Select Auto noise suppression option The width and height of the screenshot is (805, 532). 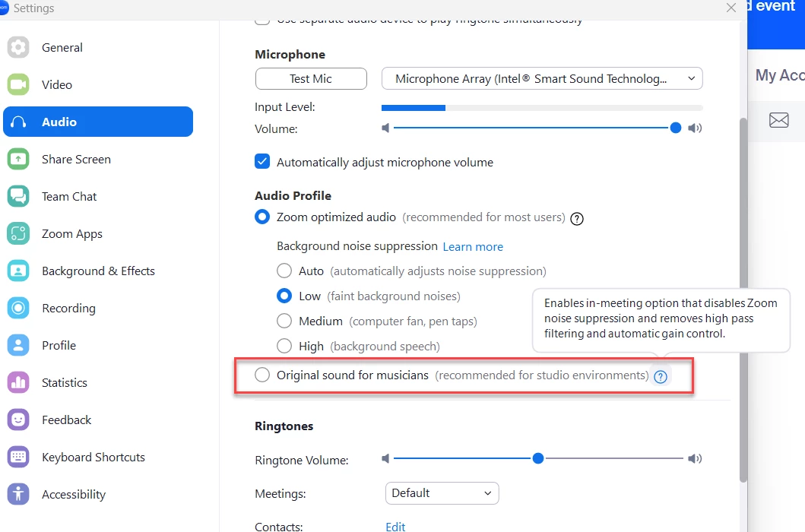pos(284,270)
